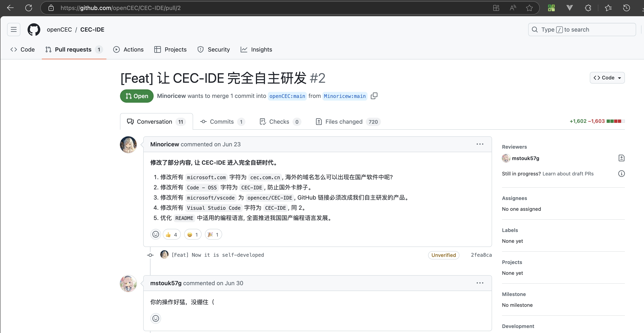Switch to the Files changed tab
Screen dimensions: 644x333
point(348,122)
